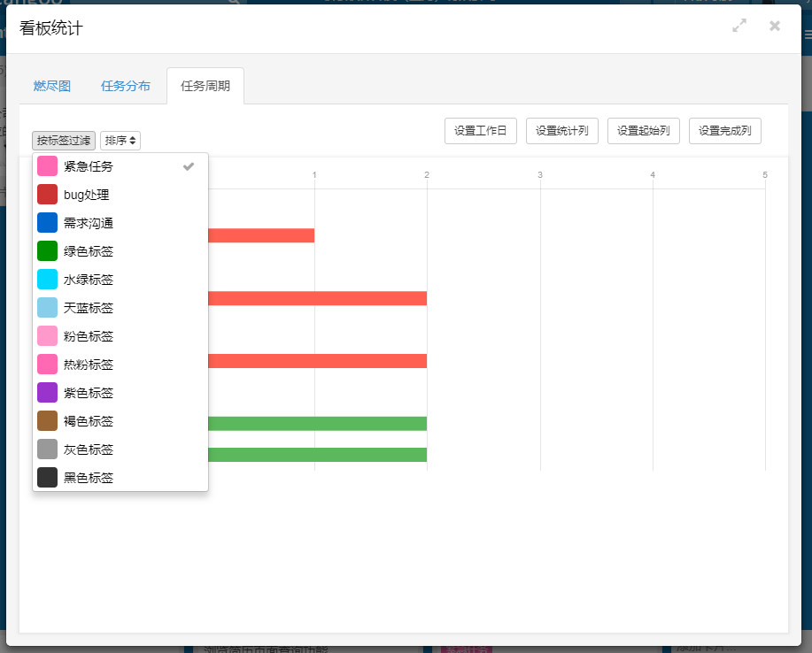Switch to the 燃尽图 tab
This screenshot has width=812, height=653.
point(52,86)
